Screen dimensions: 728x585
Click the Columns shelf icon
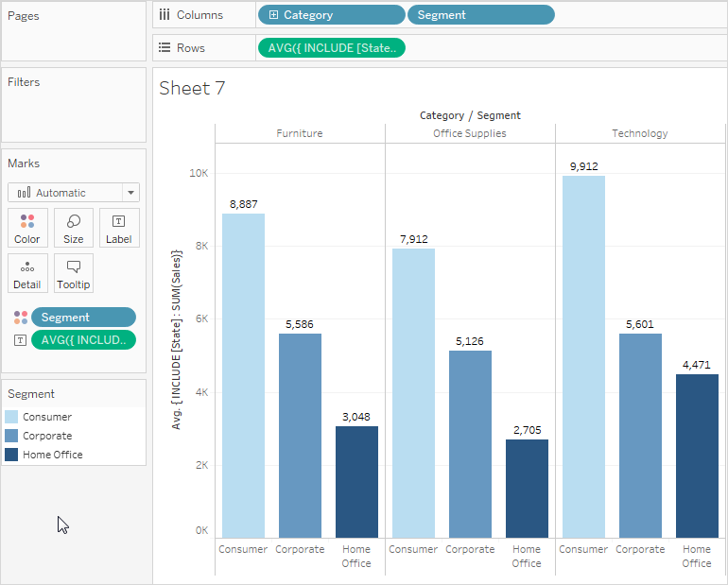click(165, 15)
